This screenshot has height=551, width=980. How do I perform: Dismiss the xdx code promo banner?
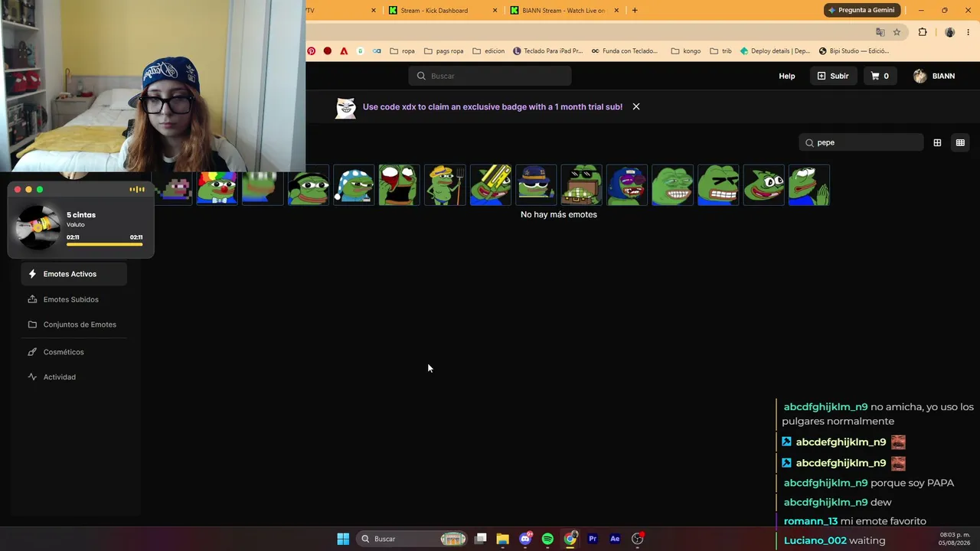tap(636, 106)
